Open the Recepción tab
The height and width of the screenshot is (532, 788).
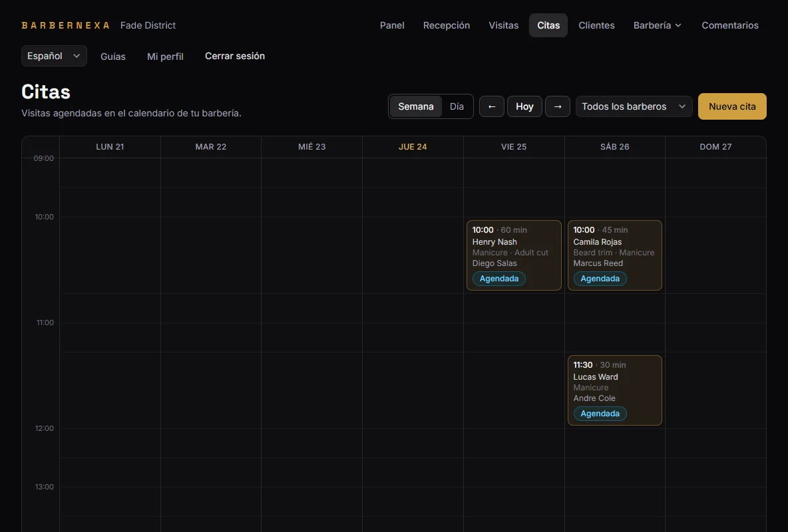point(447,25)
